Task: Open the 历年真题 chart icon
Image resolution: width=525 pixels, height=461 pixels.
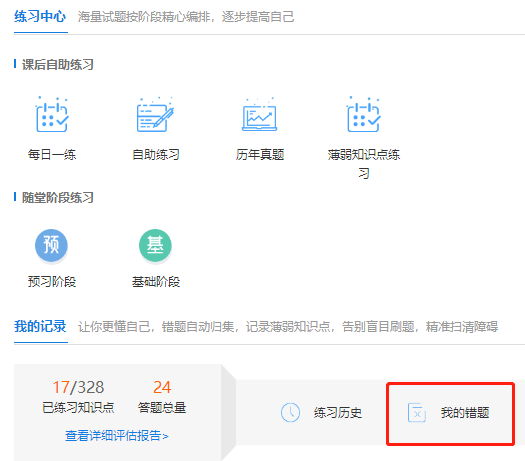Action: pos(259,114)
